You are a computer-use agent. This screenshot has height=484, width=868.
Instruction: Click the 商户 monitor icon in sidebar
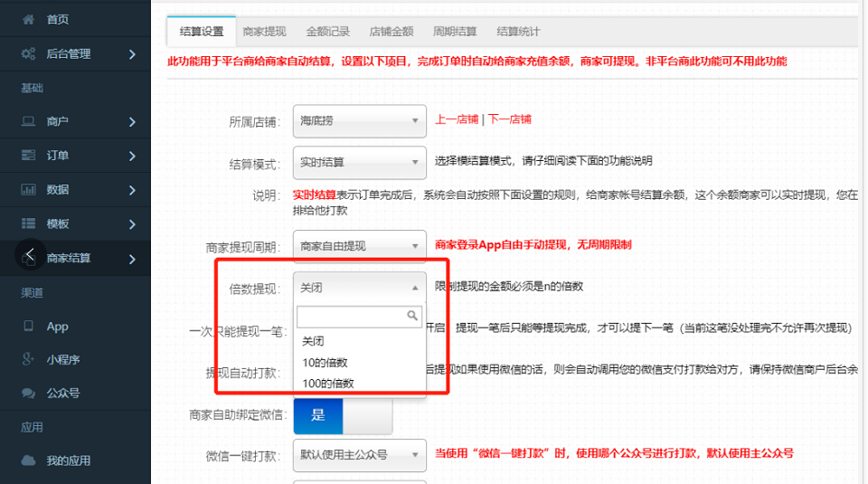click(x=28, y=121)
